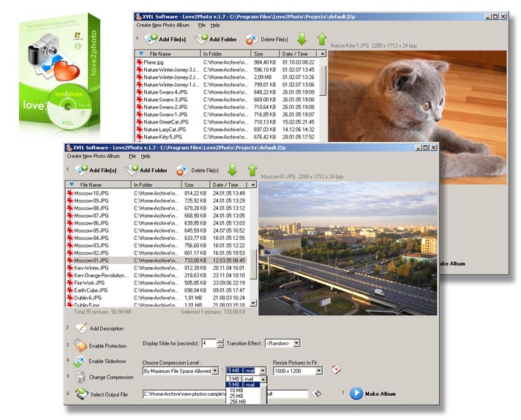Select Kiev-Winter.JPG in file list
The image size is (521, 420).
click(x=157, y=268)
